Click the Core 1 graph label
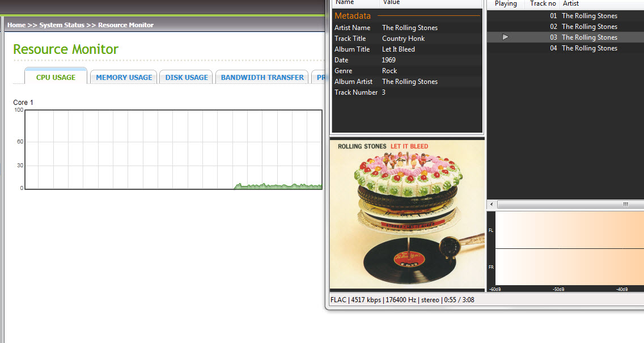 (23, 102)
